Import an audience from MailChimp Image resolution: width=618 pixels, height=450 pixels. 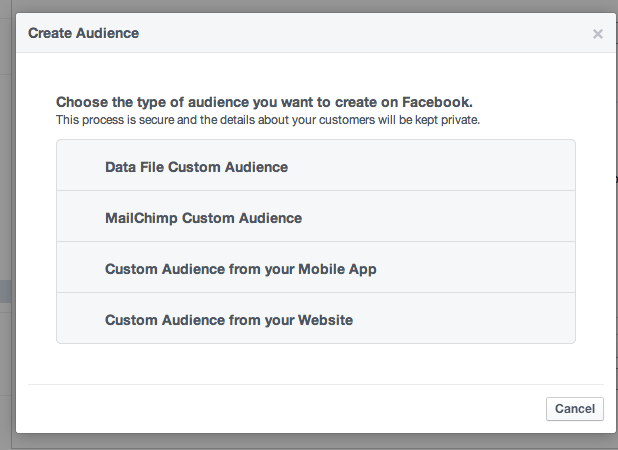click(x=203, y=218)
